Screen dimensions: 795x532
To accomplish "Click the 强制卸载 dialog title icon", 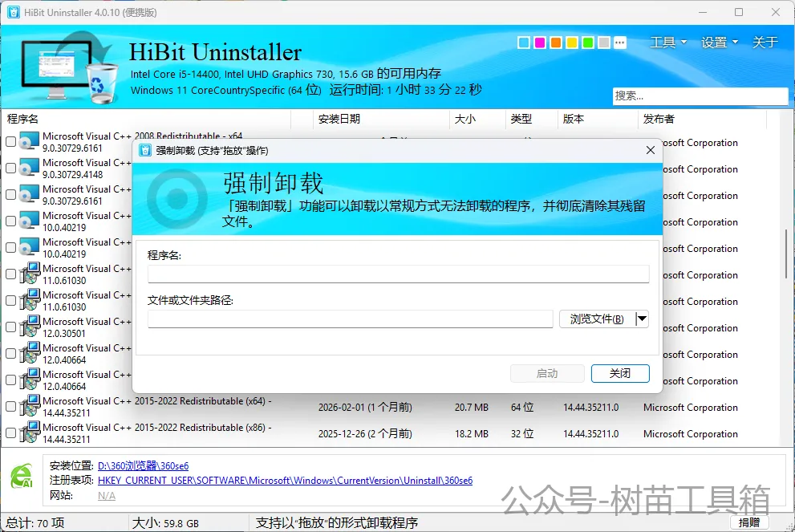I will 145,151.
